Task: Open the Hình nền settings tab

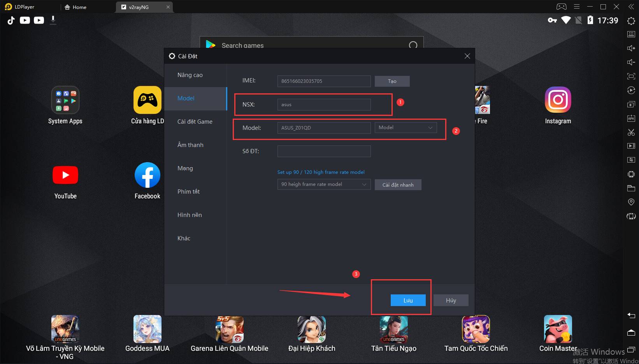Action: [195, 215]
